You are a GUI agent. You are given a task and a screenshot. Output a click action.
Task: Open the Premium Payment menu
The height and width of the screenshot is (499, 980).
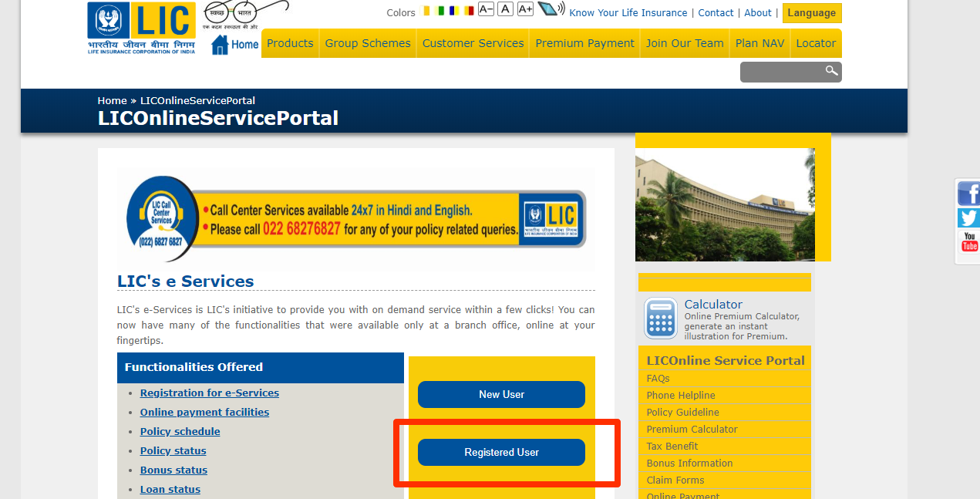585,43
